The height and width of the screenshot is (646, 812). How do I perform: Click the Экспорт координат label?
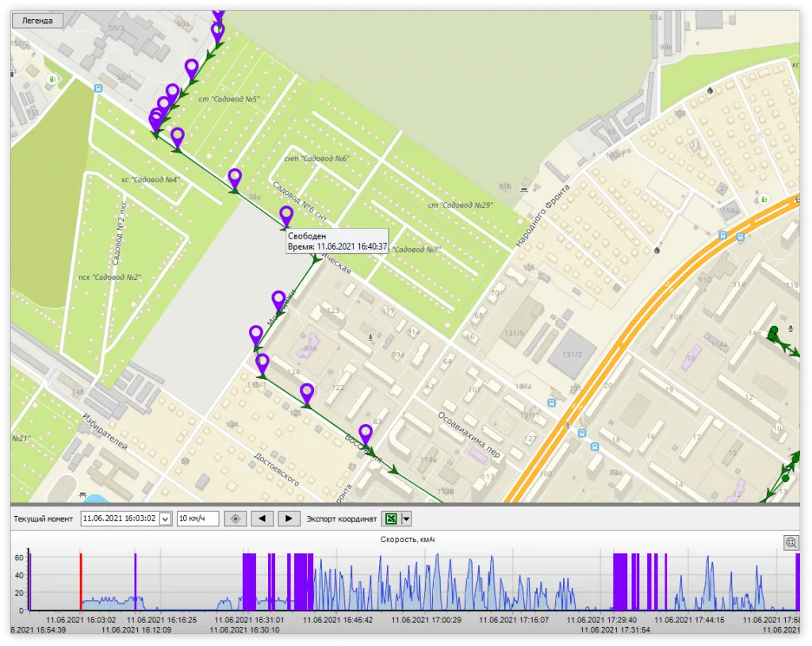tap(342, 518)
